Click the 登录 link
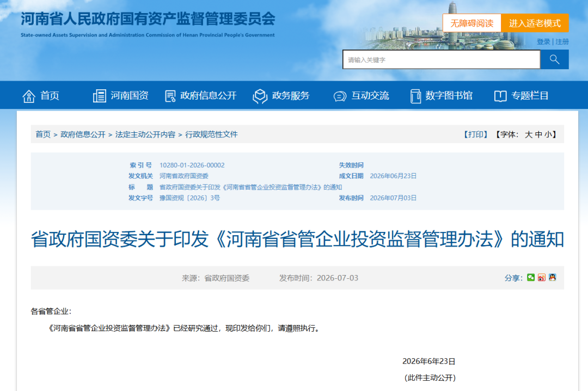The height and width of the screenshot is (391, 588). point(543,41)
